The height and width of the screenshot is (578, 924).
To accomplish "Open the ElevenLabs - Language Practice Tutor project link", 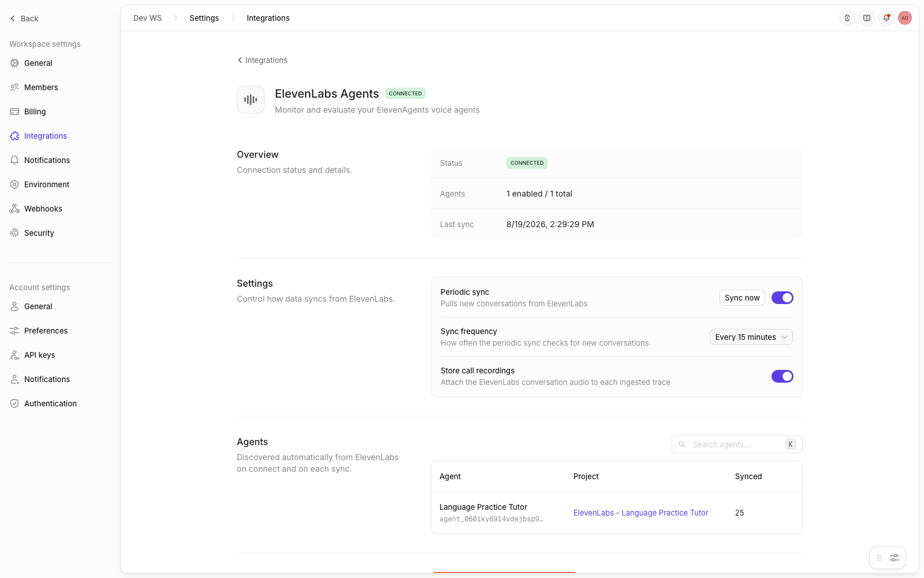I will pyautogui.click(x=641, y=513).
